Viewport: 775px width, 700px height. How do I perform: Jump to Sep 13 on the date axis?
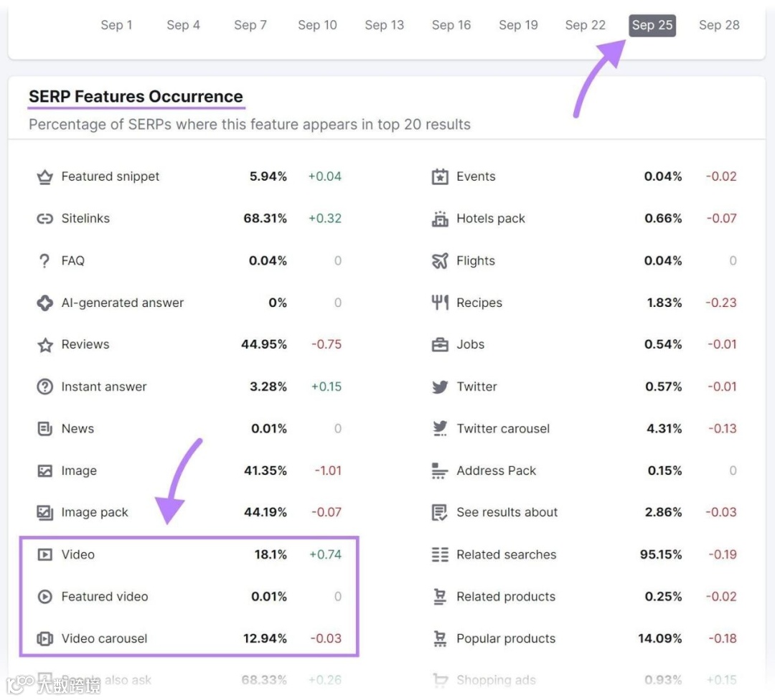click(385, 25)
